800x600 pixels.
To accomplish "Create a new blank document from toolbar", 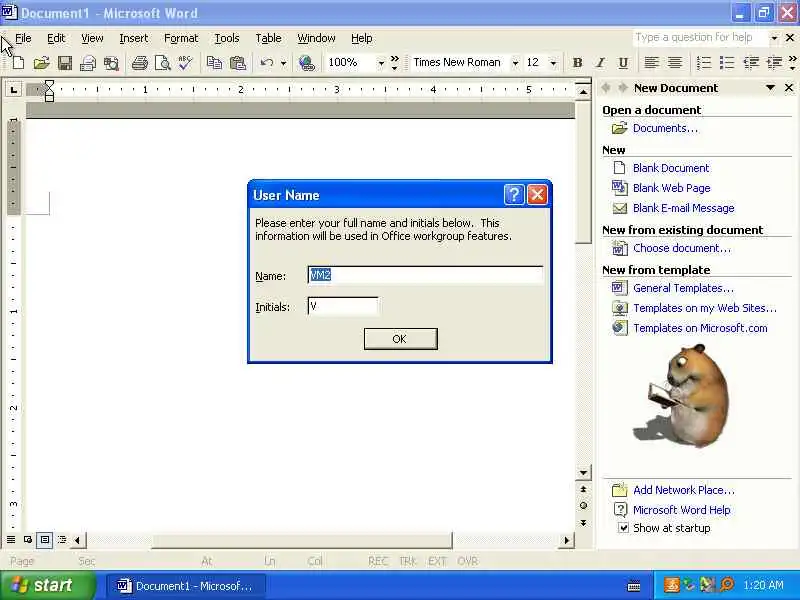I will click(x=18, y=63).
